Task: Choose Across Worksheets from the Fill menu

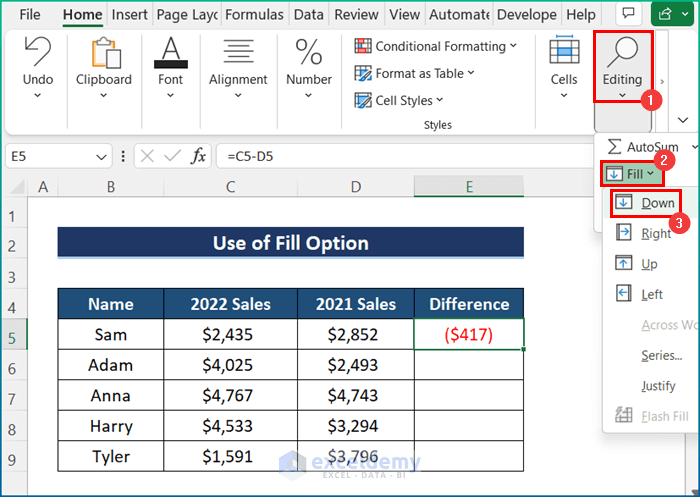Action: pyautogui.click(x=669, y=325)
